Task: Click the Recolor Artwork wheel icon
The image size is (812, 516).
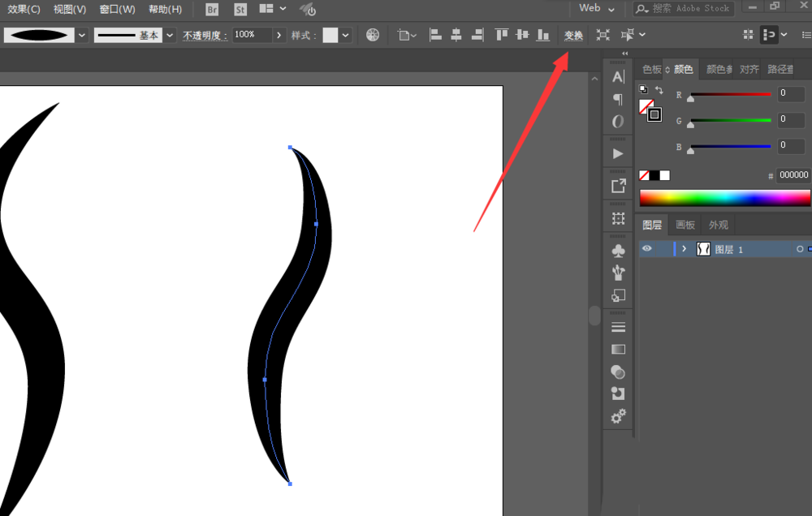Action: 373,35
